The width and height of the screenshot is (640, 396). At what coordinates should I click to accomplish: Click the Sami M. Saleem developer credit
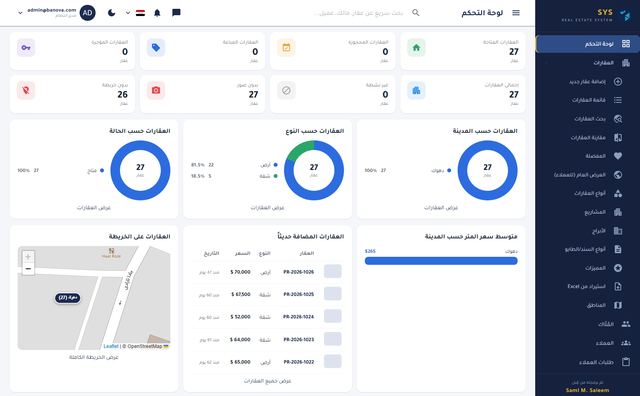[x=587, y=390]
